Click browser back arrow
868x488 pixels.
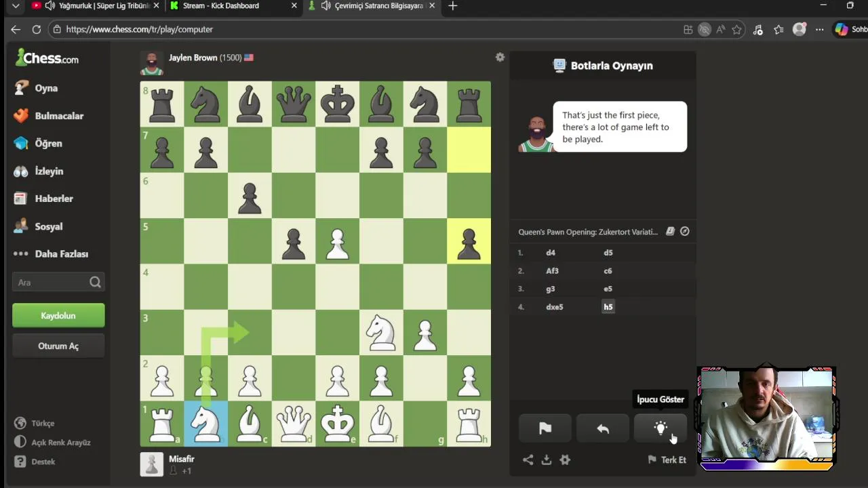16,29
